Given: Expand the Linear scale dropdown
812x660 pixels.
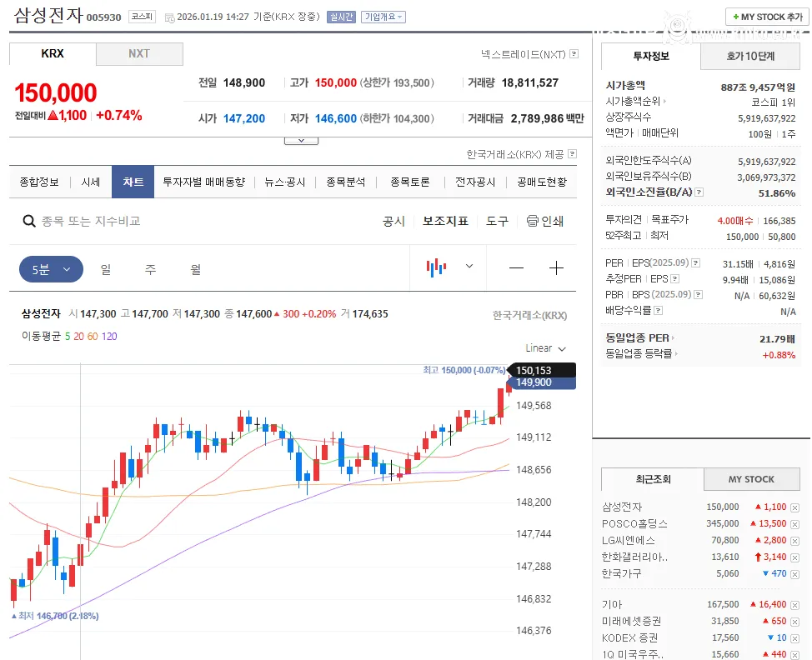Looking at the screenshot, I should coord(546,348).
